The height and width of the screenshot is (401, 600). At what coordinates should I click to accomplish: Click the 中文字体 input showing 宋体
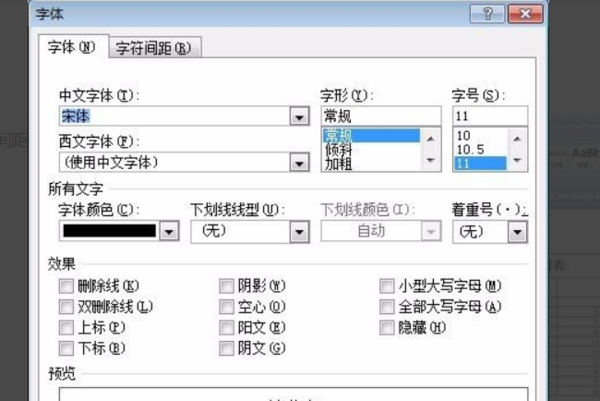click(x=175, y=116)
